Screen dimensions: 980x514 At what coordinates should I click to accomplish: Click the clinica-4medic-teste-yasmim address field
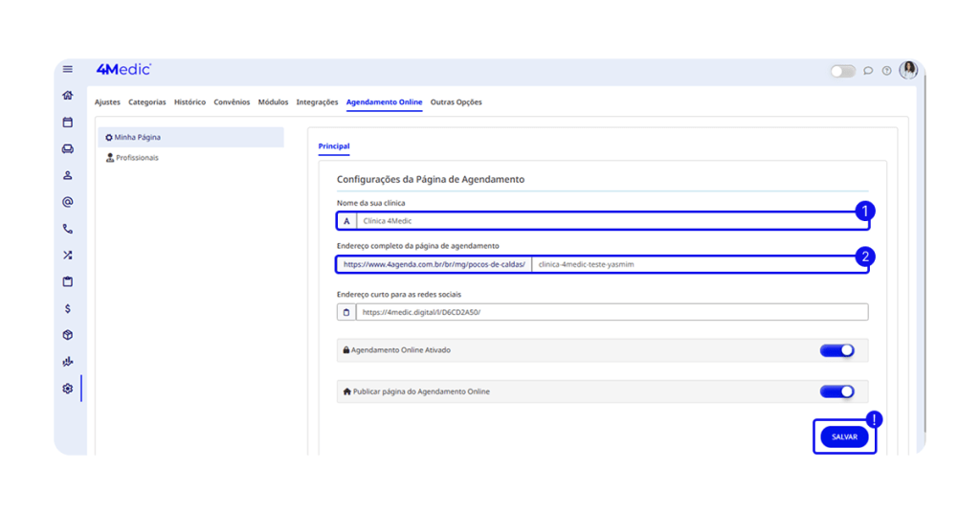pos(699,265)
